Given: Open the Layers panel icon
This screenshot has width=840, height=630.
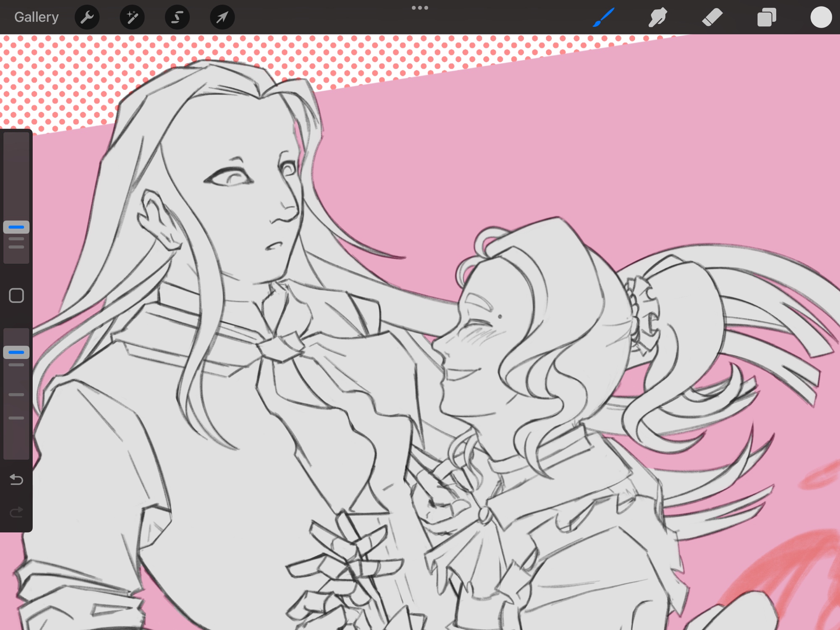Looking at the screenshot, I should click(x=766, y=17).
